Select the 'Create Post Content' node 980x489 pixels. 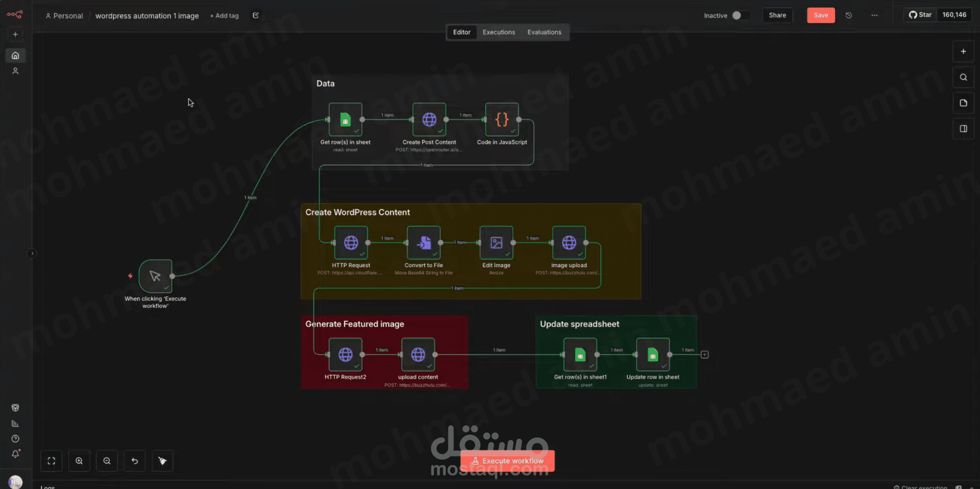429,120
